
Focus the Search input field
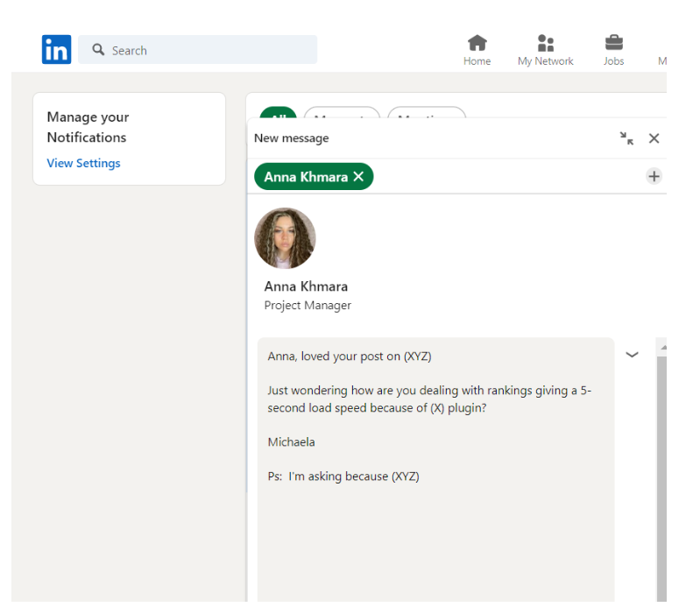[x=197, y=50]
